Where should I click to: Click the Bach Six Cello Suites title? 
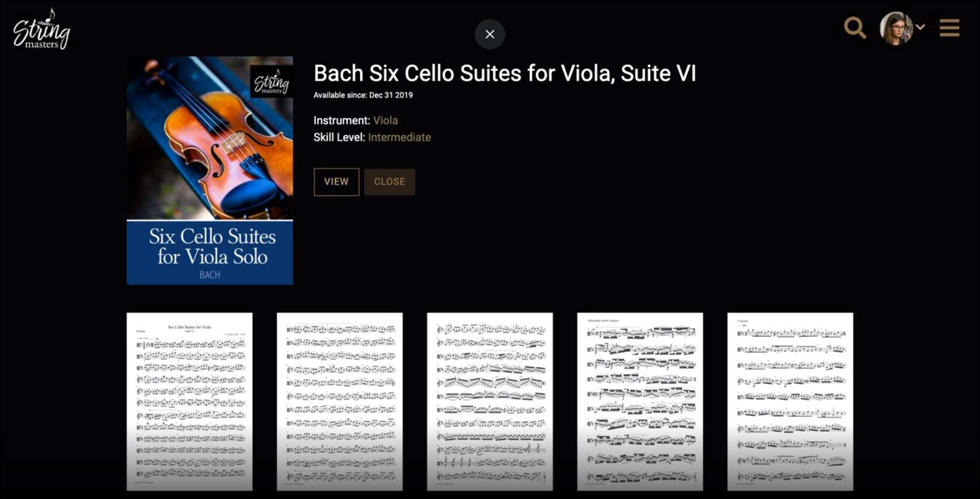tap(504, 73)
